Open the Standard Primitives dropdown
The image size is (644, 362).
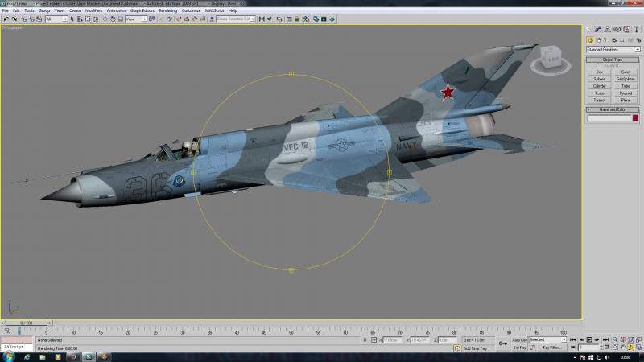click(613, 50)
